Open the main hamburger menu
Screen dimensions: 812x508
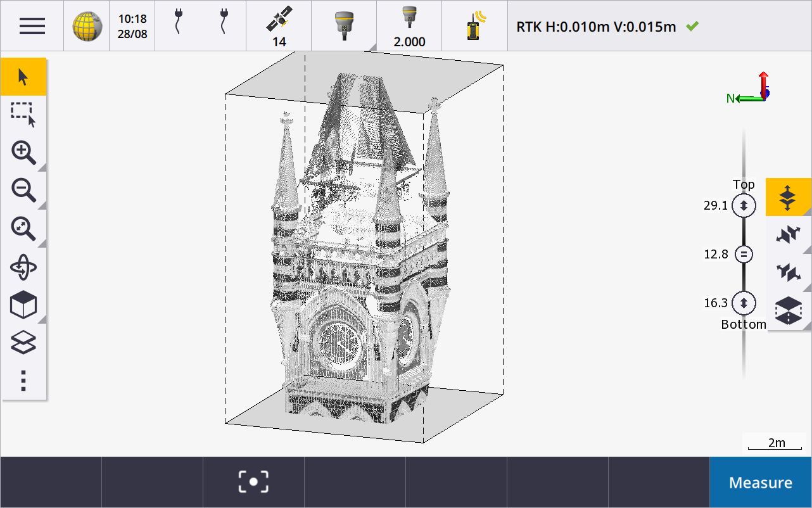coord(32,26)
